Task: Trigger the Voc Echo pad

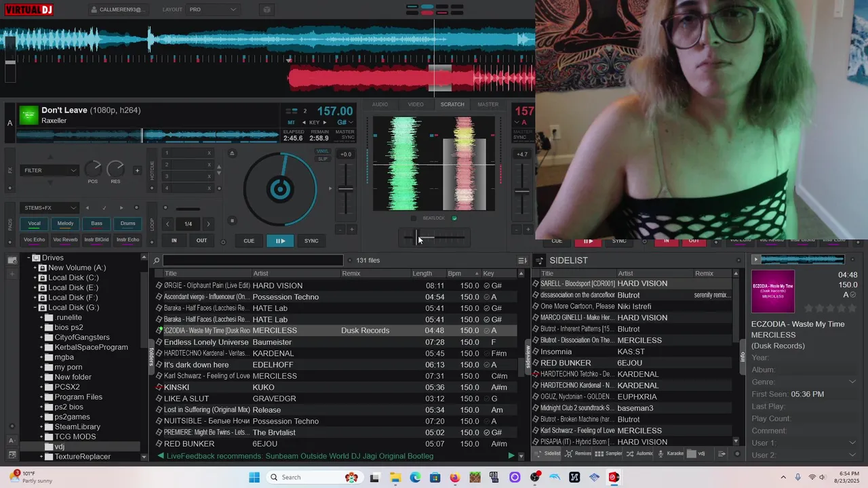Action: coord(34,239)
